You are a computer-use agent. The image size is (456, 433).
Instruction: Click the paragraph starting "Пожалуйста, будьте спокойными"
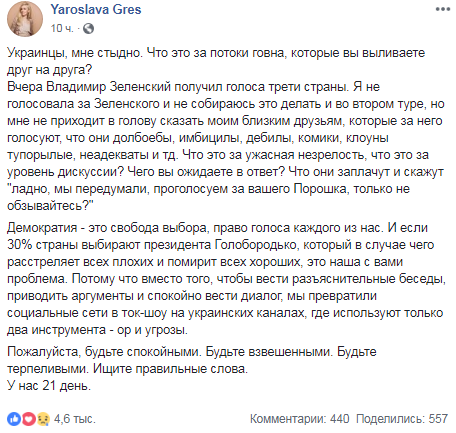[192, 360]
